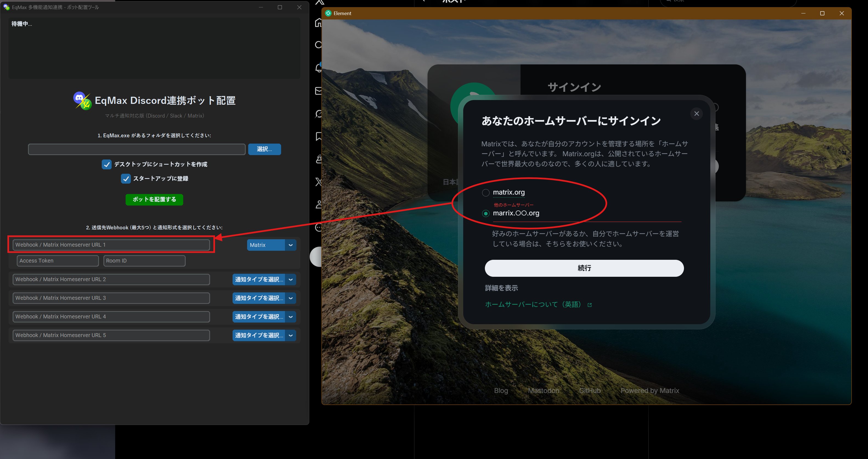This screenshot has height=459, width=868.
Task: Select the matrix.org radio button
Action: pyautogui.click(x=485, y=192)
